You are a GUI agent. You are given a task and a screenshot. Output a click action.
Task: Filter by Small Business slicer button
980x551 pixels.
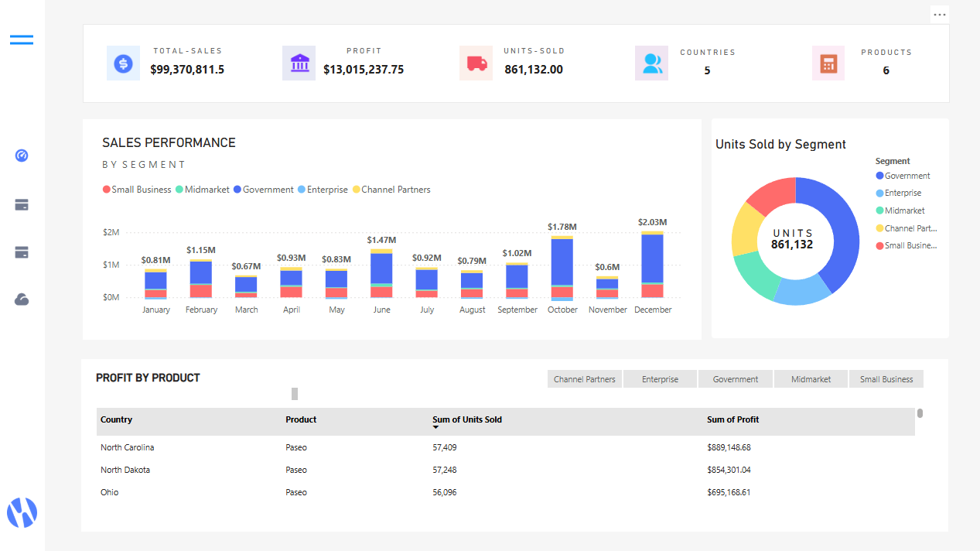point(886,379)
